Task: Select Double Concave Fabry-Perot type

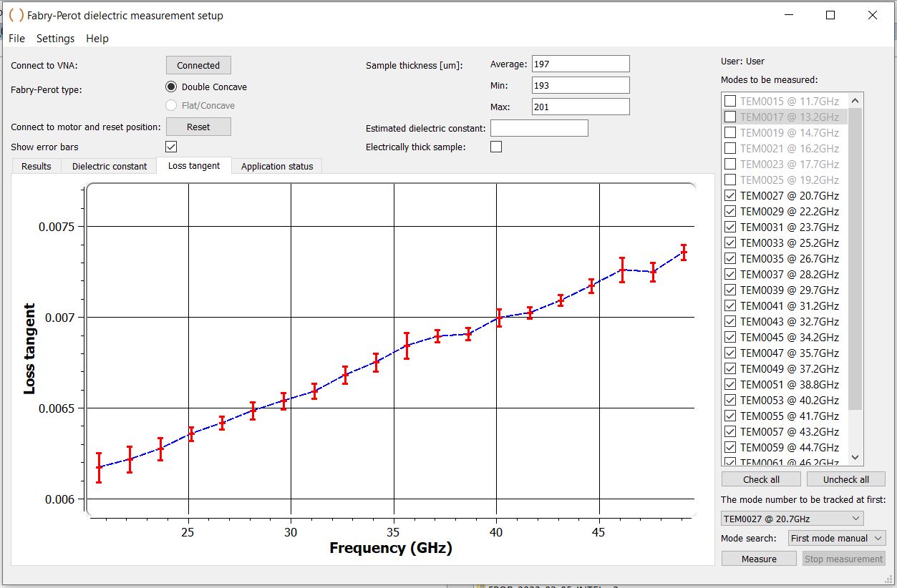Action: (x=171, y=87)
